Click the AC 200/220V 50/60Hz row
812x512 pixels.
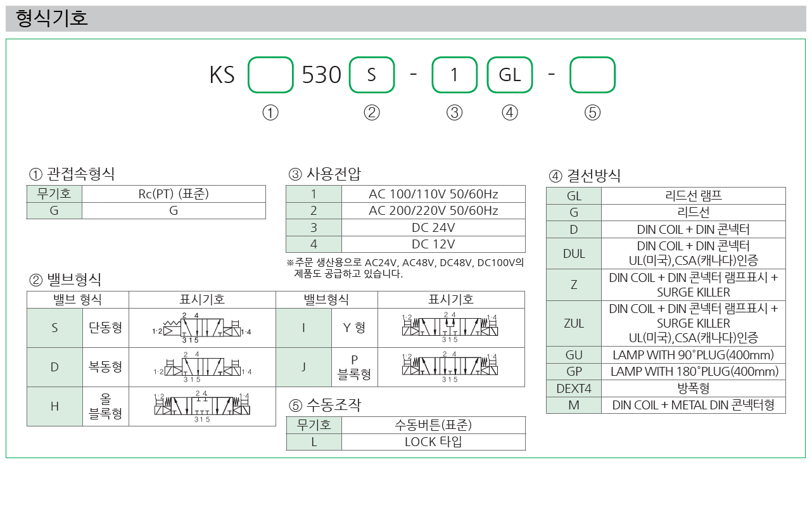[x=433, y=211]
